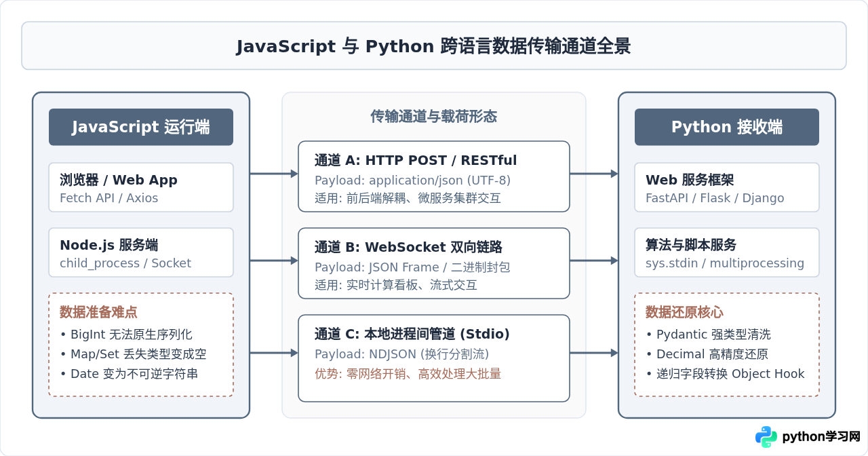Click the '数据准备难点' heading
Viewport: 868px width, 456px height.
click(x=98, y=312)
